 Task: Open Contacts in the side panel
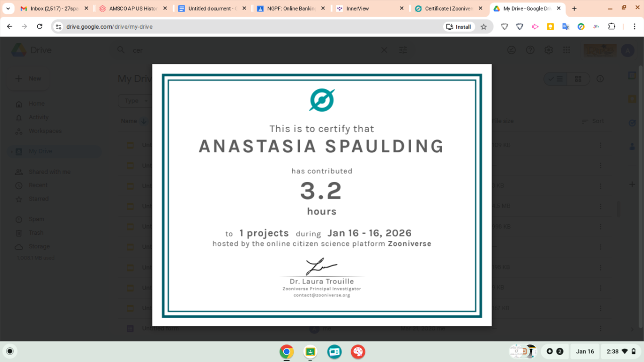point(632,146)
